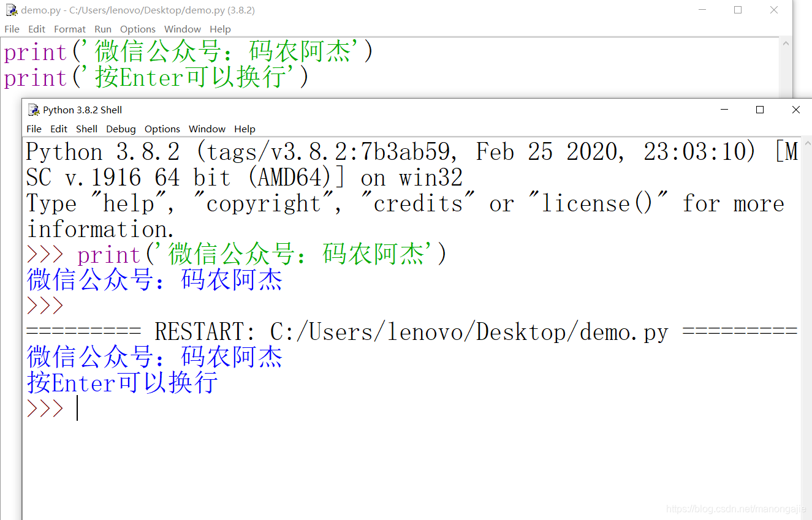
Task: Minimize the Python 3.8.2 Shell window
Action: coord(724,110)
